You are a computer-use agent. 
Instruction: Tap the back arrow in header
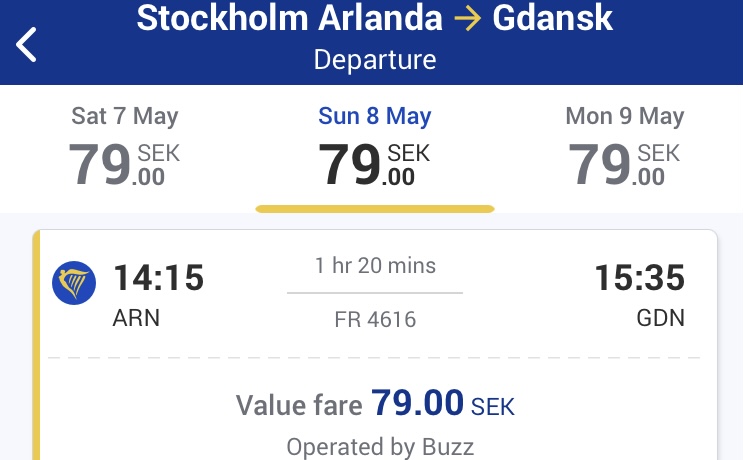pyautogui.click(x=26, y=44)
